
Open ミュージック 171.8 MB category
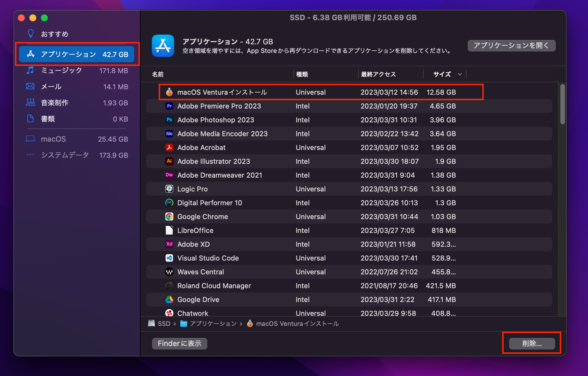pyautogui.click(x=77, y=71)
